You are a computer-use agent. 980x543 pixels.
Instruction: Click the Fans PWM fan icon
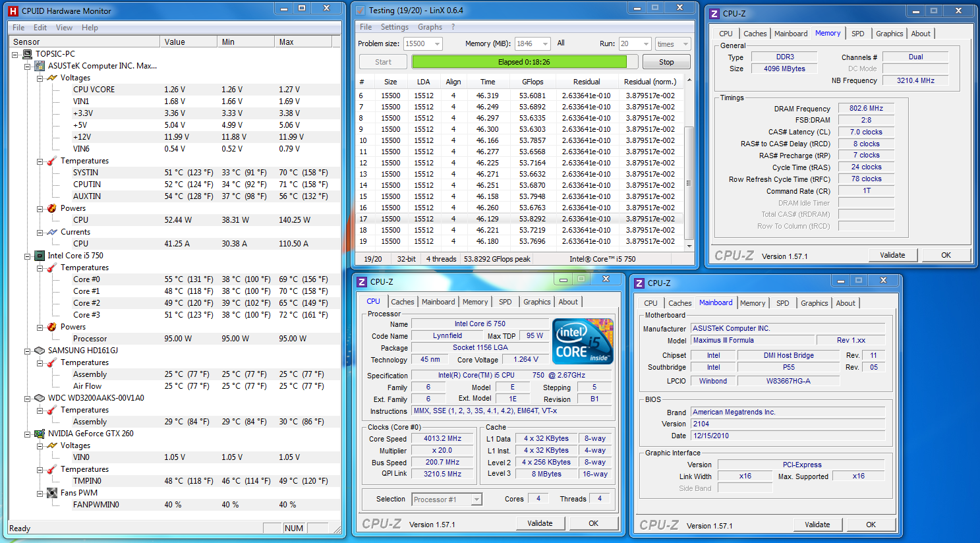52,493
